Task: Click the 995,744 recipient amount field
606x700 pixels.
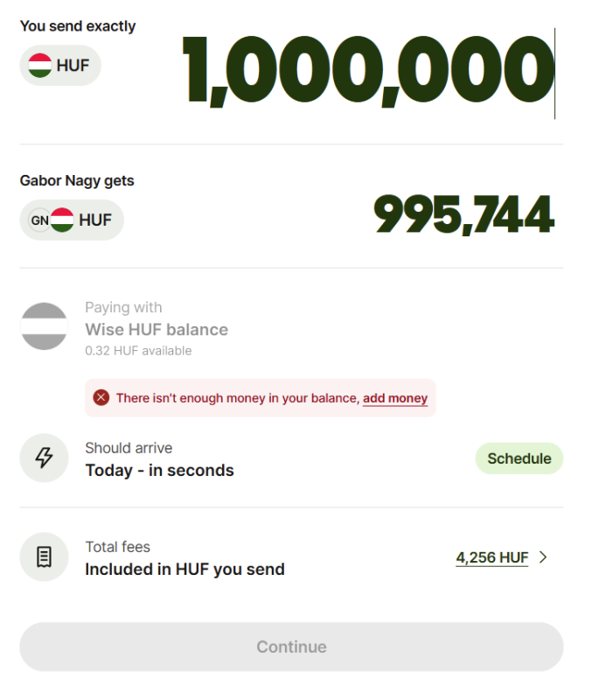Action: (x=464, y=214)
